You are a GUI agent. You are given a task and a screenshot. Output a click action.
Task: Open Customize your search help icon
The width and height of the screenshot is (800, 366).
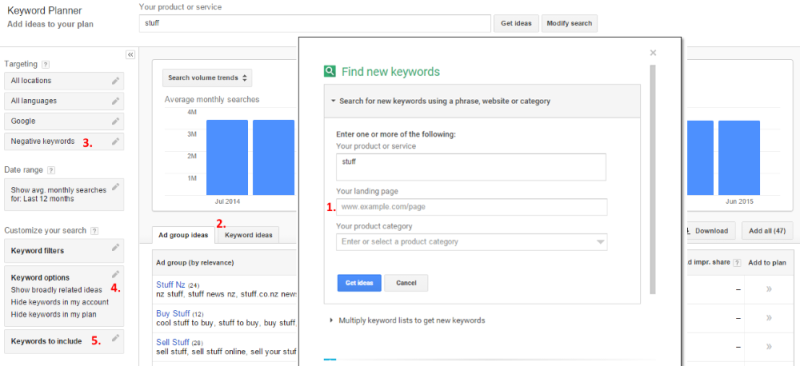coord(94,231)
